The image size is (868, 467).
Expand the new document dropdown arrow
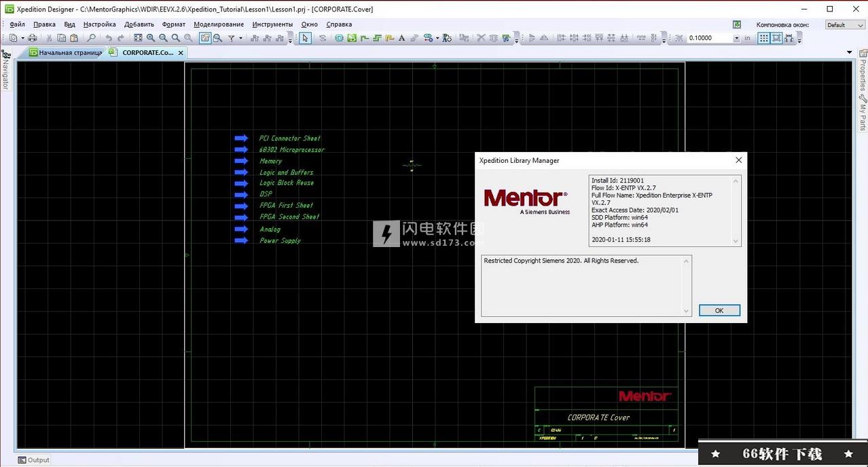[x=22, y=38]
